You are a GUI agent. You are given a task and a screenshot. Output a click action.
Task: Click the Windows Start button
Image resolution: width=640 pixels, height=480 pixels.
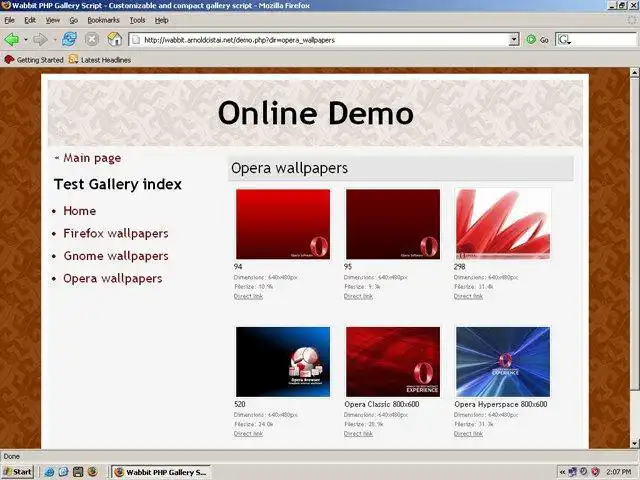point(18,472)
